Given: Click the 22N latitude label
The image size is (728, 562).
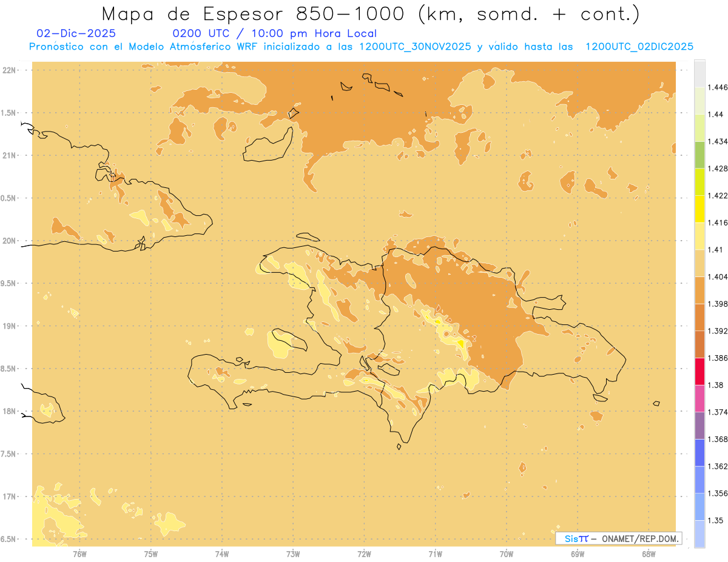Looking at the screenshot, I should (x=9, y=70).
